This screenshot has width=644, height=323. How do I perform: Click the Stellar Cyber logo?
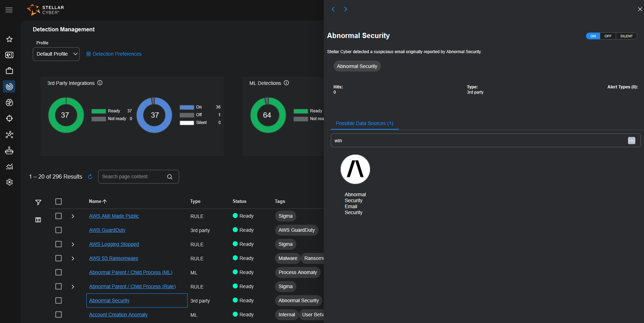point(45,10)
